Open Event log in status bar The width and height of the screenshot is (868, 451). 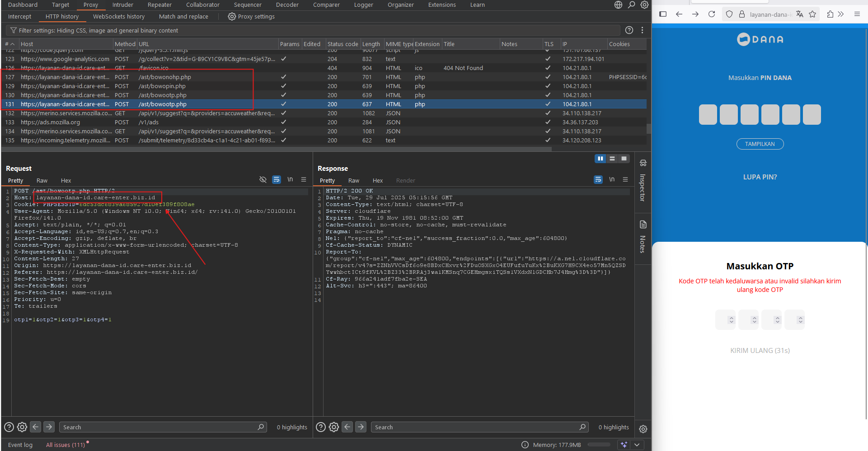click(x=20, y=445)
